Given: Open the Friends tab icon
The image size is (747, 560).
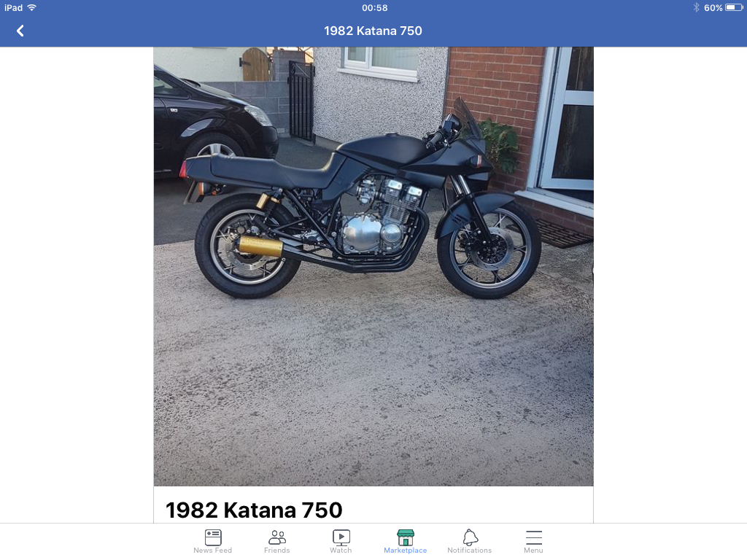Looking at the screenshot, I should [276, 537].
